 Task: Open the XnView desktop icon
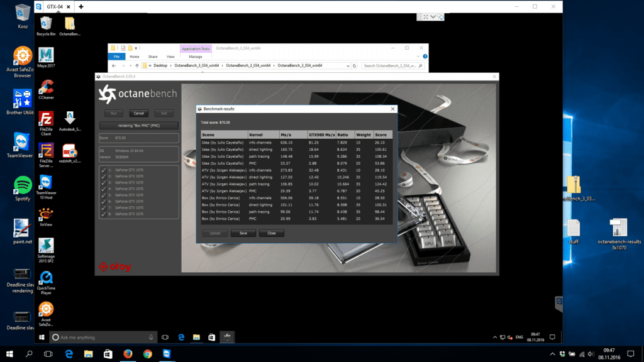tap(46, 217)
